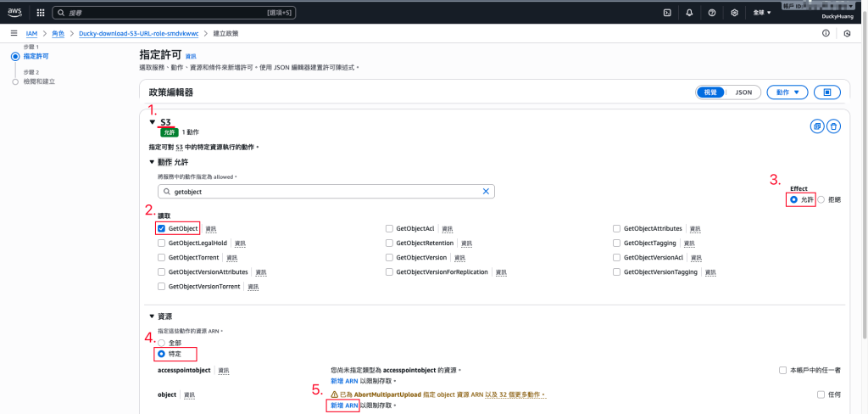Click the warning icon next to AbortMultipartUpload notice
The width and height of the screenshot is (868, 414).
coord(334,394)
